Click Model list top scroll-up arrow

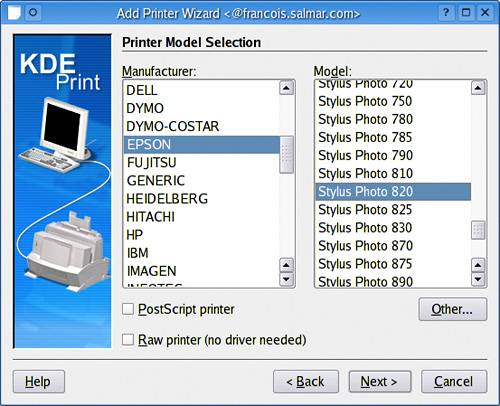tap(478, 88)
